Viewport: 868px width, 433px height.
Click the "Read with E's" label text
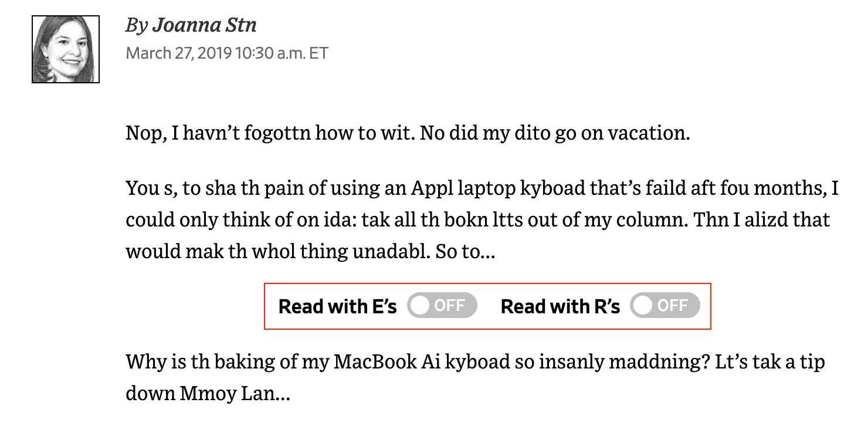click(337, 306)
